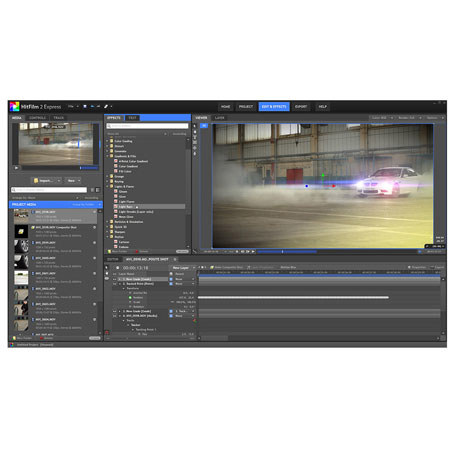Expand the Color Grading effects folder
This screenshot has height=450, width=450.
[107, 141]
